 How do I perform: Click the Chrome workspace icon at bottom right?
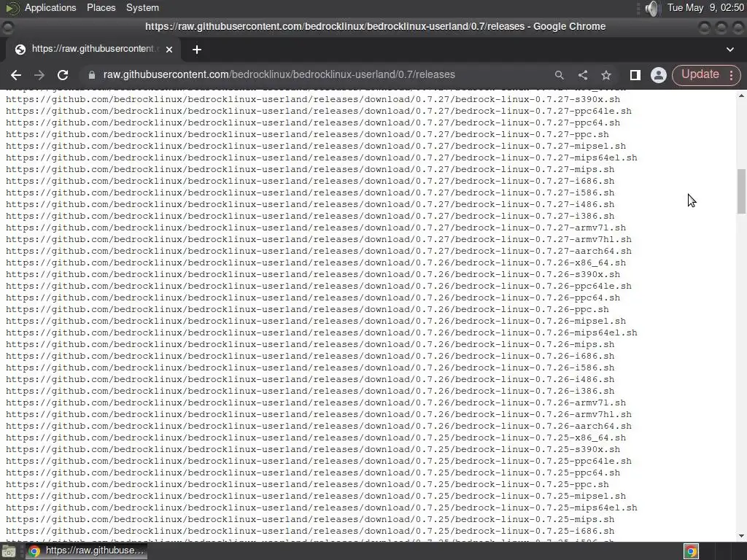click(x=692, y=551)
